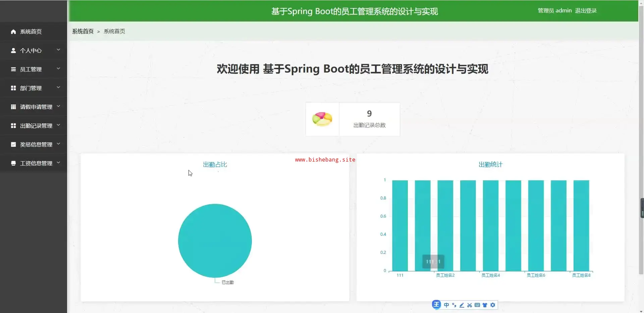This screenshot has height=313, width=644.
Task: Expand the 工资信息管理 submenu arrow
Action: (x=58, y=163)
